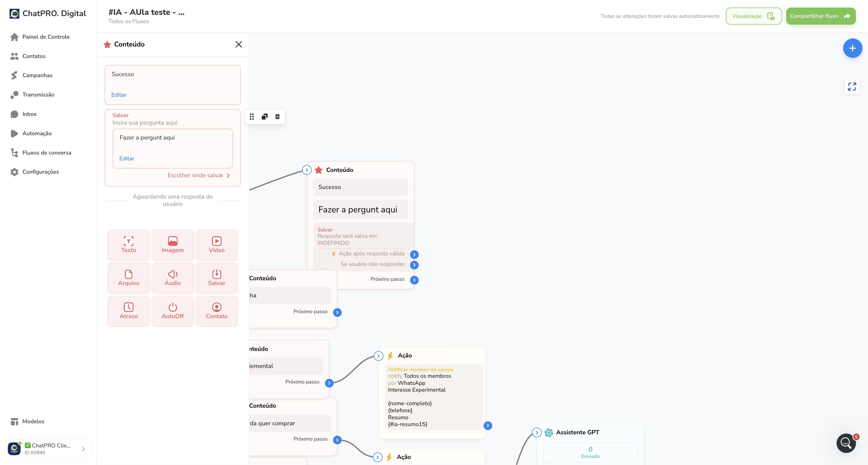Click Compartilhar fluxo button
Screen dimensions: 868x465
click(821, 16)
